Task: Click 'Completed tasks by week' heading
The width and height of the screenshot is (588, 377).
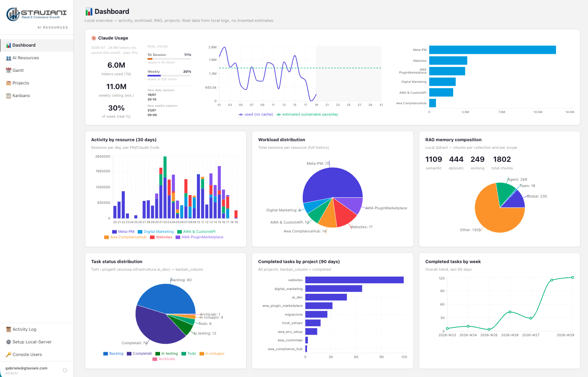Action: (453, 261)
